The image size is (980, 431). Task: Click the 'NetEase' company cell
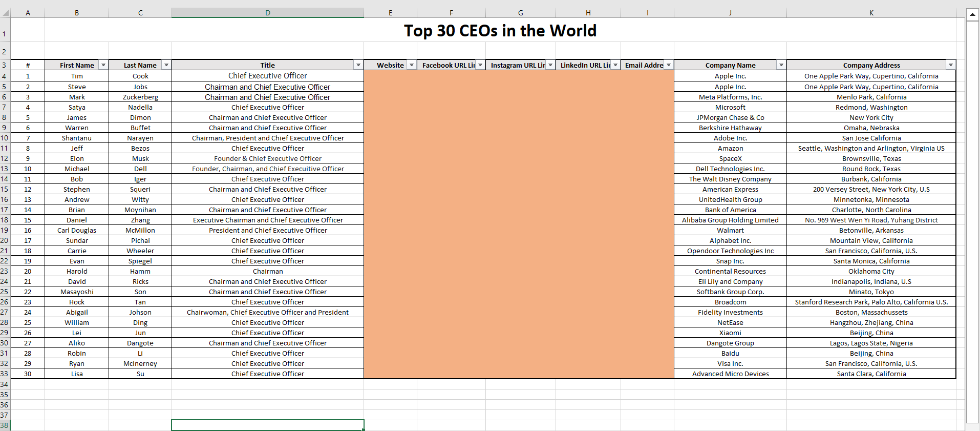pos(730,322)
